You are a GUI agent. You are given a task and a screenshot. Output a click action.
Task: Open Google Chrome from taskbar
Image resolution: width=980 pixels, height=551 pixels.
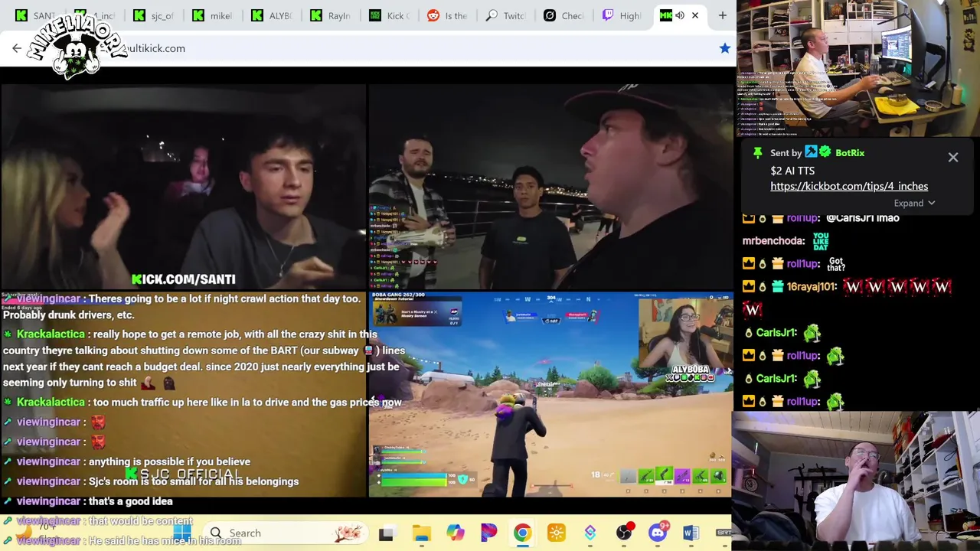[522, 533]
